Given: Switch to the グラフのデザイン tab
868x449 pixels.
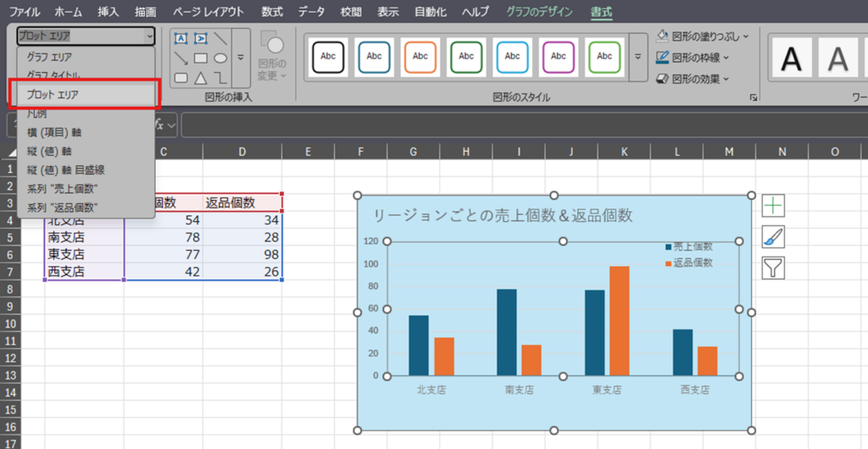Looking at the screenshot, I should coord(538,12).
